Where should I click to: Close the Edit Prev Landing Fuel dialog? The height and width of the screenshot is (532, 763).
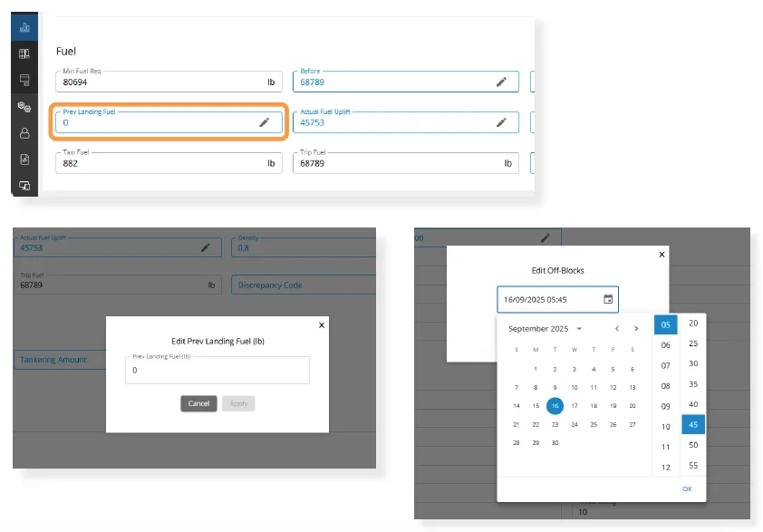(x=321, y=324)
